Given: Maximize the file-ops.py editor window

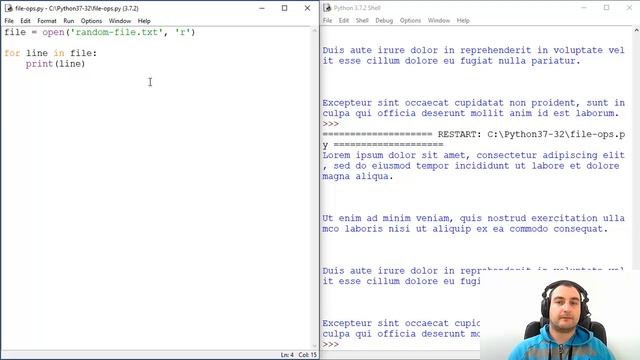Looking at the screenshot, I should click(284, 8).
